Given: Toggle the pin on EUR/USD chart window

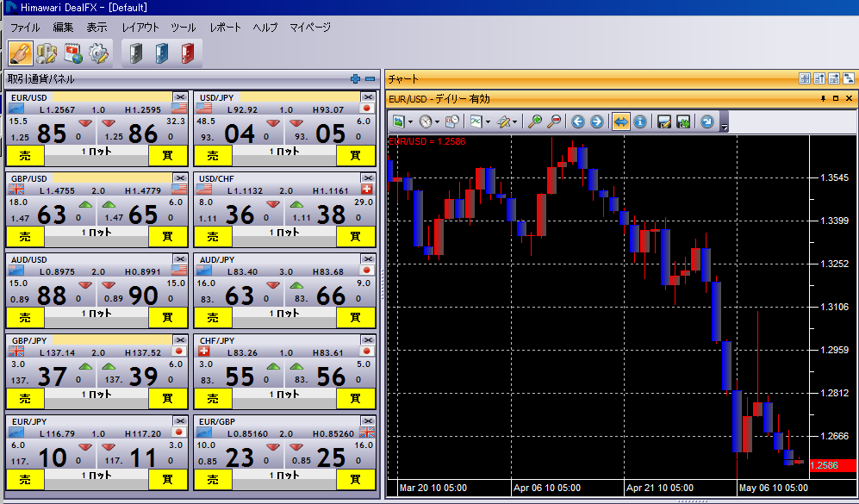Looking at the screenshot, I should 821,99.
